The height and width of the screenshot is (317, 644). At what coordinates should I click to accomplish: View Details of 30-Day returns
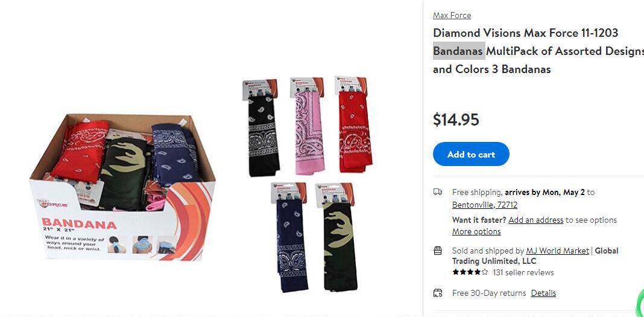tap(543, 293)
